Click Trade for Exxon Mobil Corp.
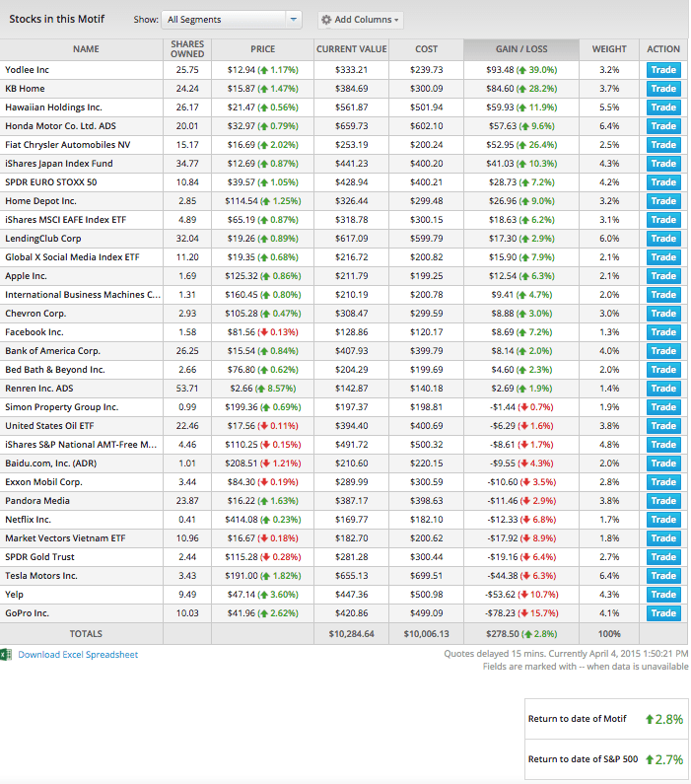Screen dimensions: 691x784 coord(663,482)
